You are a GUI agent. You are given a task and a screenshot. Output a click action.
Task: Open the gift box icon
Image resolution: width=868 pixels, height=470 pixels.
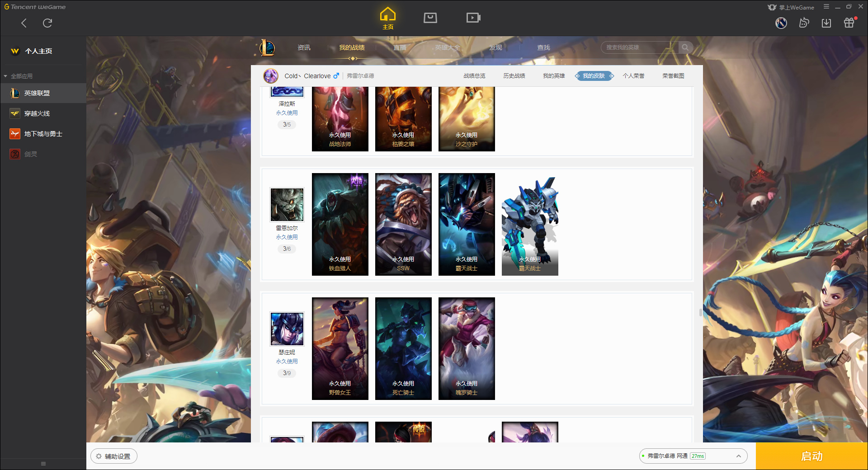tap(849, 23)
